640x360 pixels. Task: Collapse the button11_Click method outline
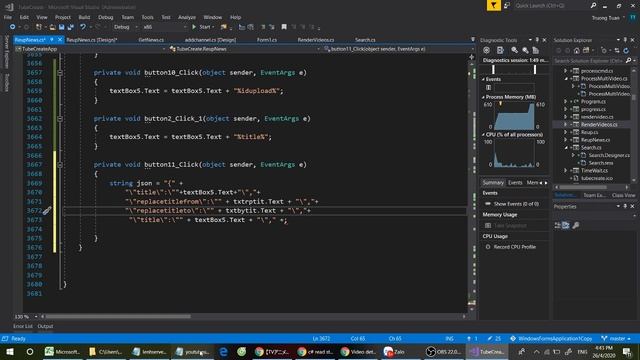point(60,165)
